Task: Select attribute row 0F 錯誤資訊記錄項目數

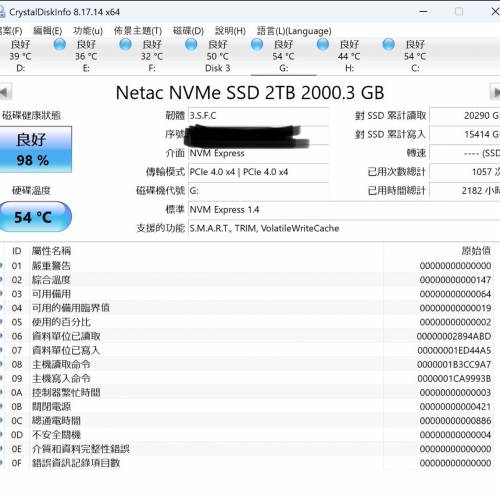Action: [247, 463]
